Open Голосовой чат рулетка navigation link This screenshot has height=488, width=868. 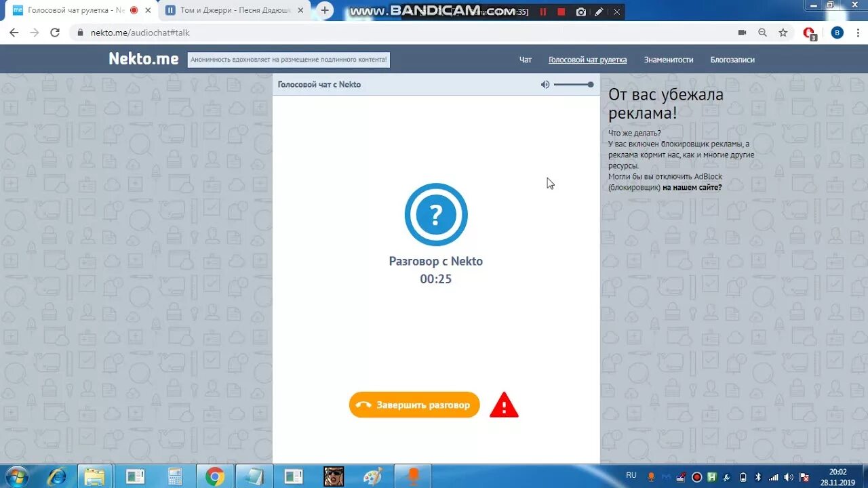(588, 60)
